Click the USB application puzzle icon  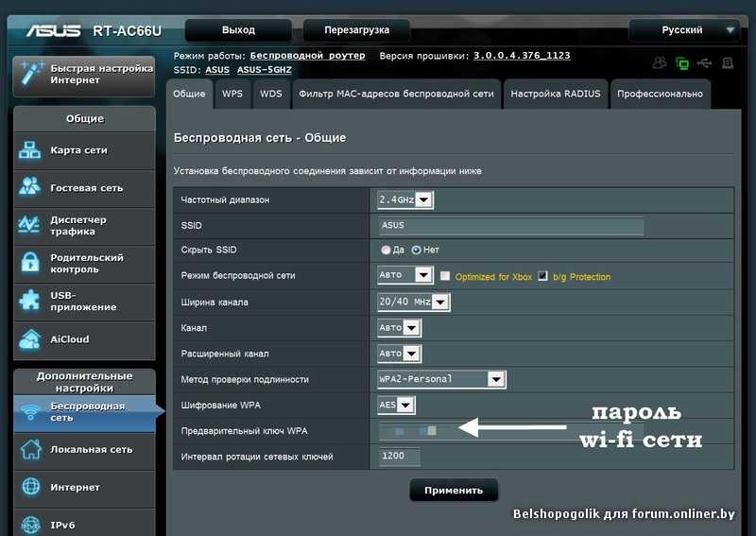tap(29, 301)
